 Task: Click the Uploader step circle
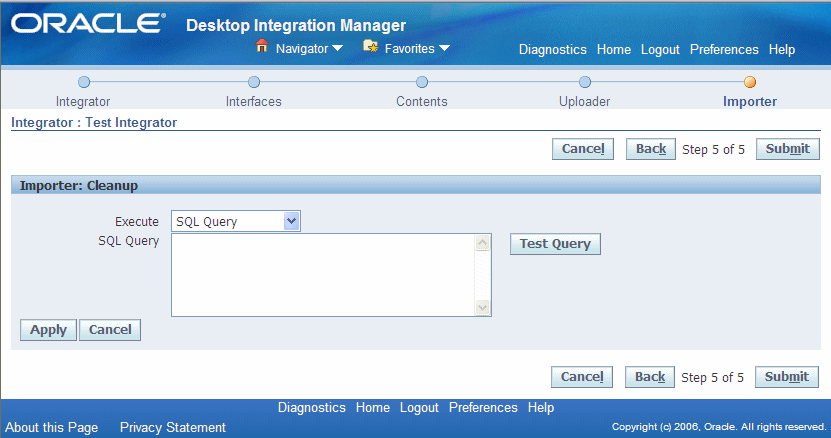click(x=585, y=82)
